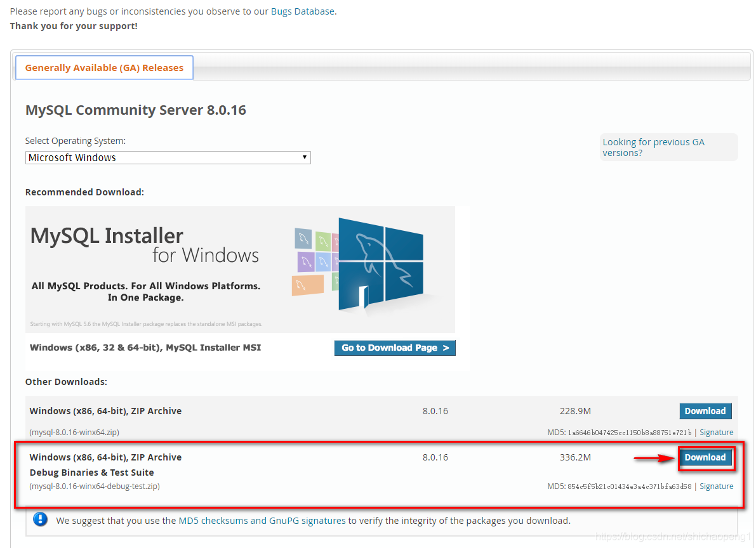Click Windows (x86, 32 & 64-bit), MySQL Installer MSI text

(145, 348)
